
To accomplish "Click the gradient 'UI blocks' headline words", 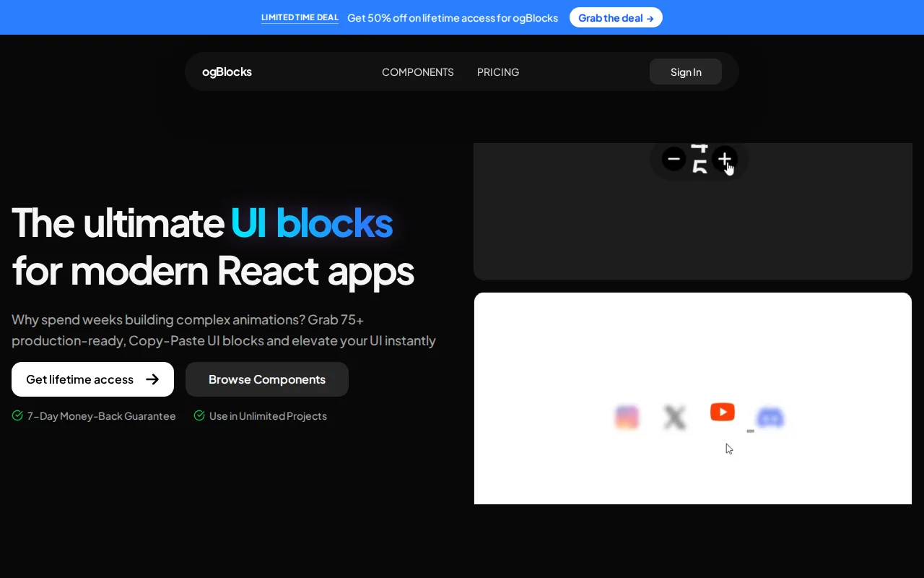I will [x=312, y=223].
